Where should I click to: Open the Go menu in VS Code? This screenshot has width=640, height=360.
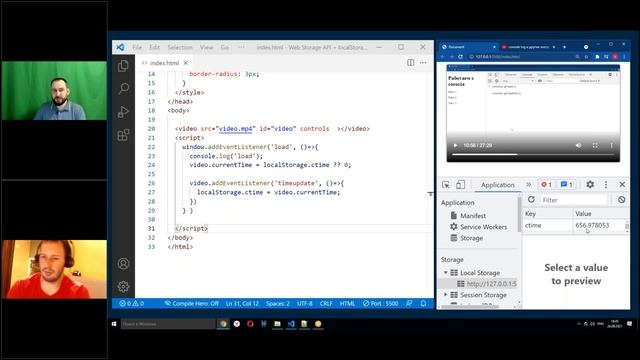point(224,47)
